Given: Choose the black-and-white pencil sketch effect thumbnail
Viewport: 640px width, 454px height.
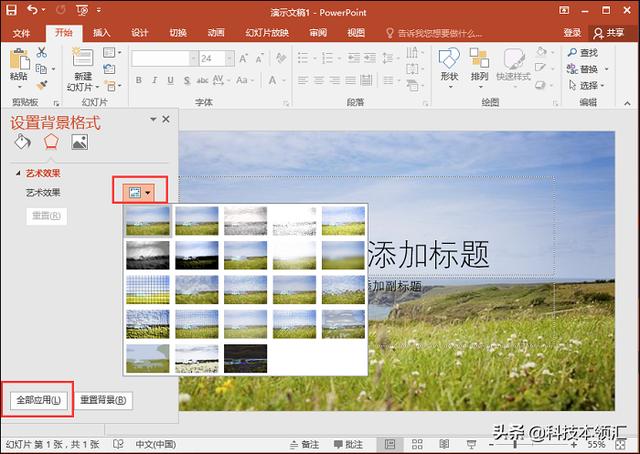Looking at the screenshot, I should click(245, 221).
